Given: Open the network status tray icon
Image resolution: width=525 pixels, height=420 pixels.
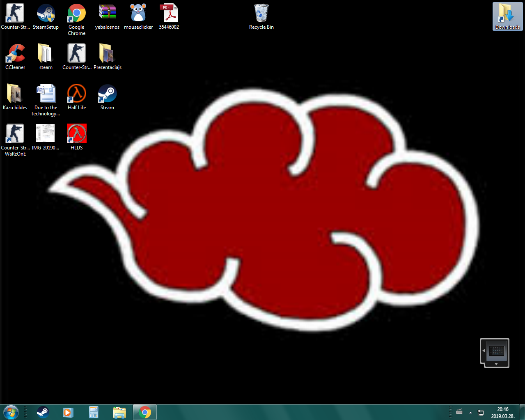Looking at the screenshot, I should click(481, 413).
